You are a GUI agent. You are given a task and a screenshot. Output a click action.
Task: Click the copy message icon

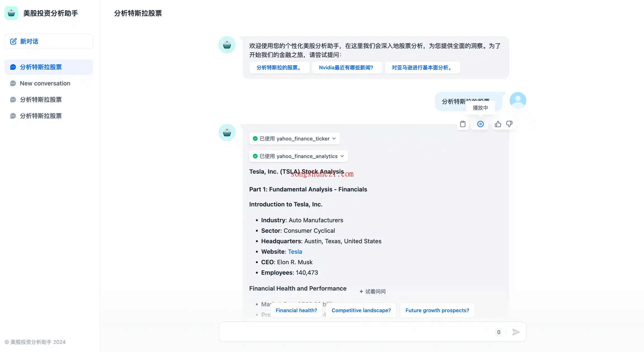tap(463, 124)
